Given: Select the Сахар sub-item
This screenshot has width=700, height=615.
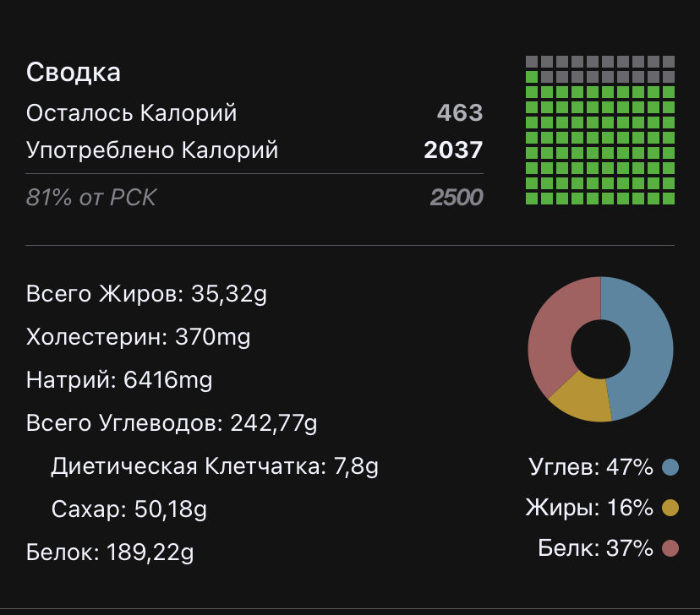Looking at the screenshot, I should click(x=129, y=509).
